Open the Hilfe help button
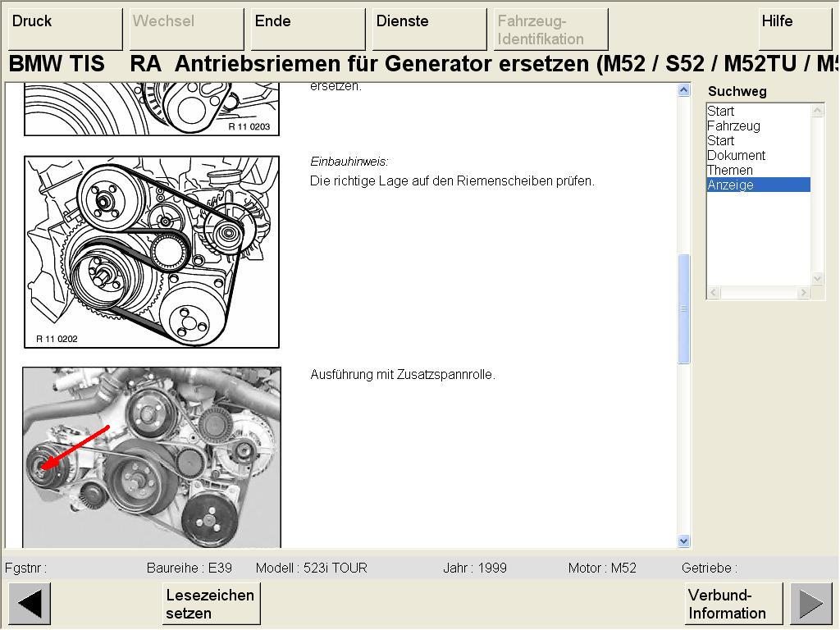The height and width of the screenshot is (630, 840). coord(795,29)
